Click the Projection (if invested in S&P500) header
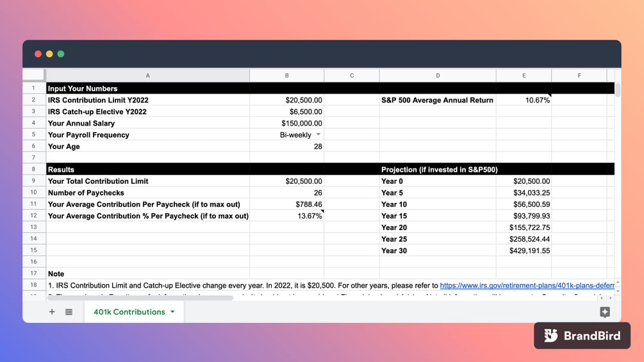Viewport: 644px width, 362px height. (439, 170)
